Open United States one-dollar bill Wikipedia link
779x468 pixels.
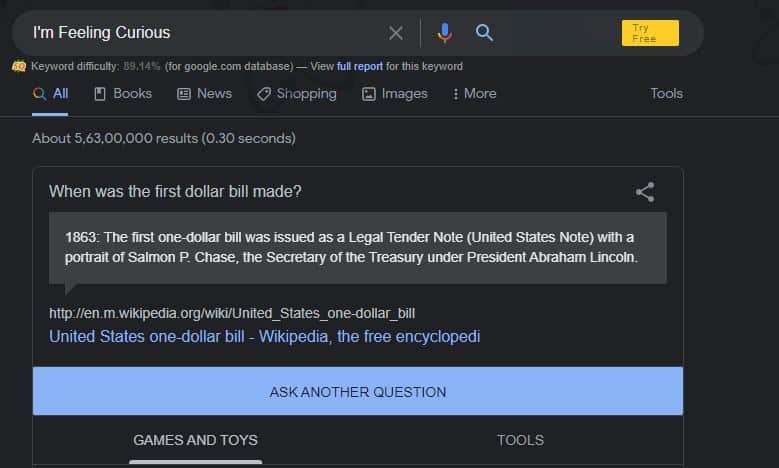(x=264, y=337)
